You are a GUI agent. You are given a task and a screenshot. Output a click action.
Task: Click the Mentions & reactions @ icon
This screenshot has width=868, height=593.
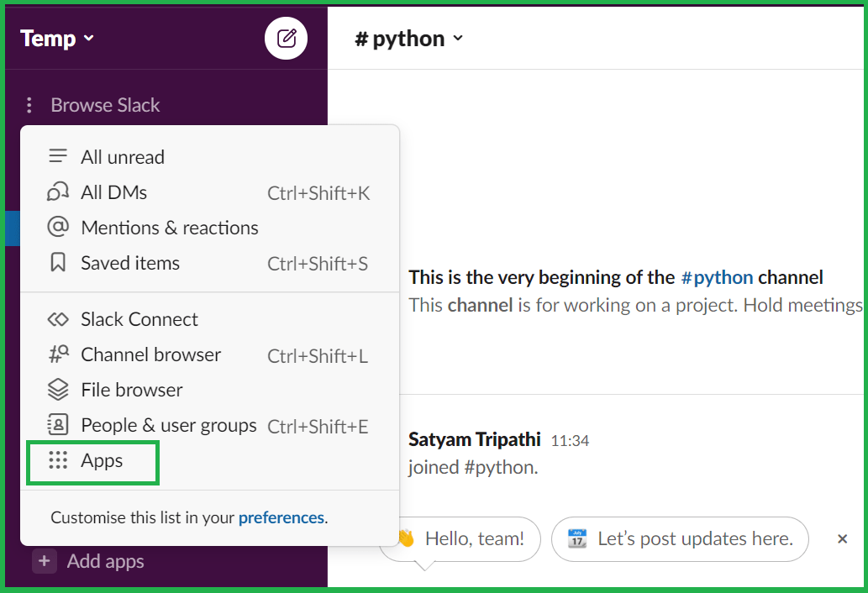(58, 228)
